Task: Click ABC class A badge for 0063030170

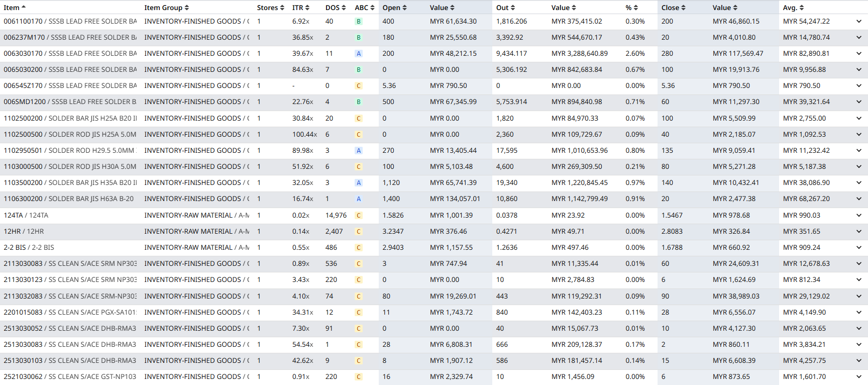Action: [x=359, y=53]
